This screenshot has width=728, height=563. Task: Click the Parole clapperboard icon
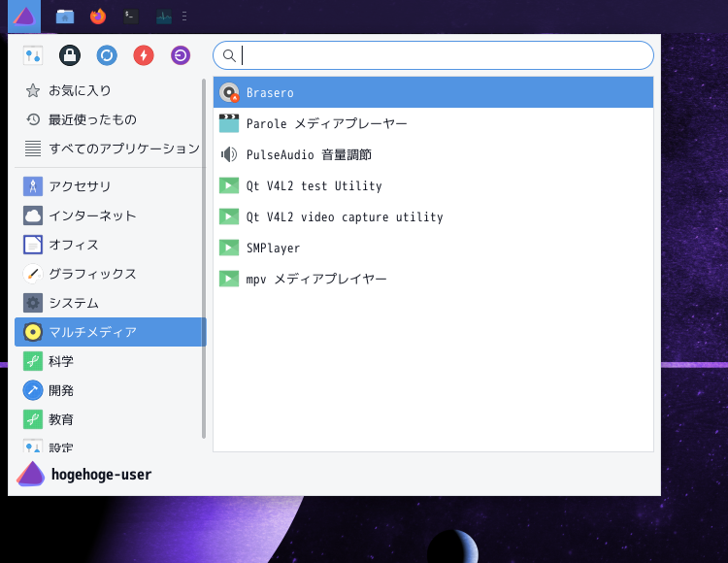[229, 123]
